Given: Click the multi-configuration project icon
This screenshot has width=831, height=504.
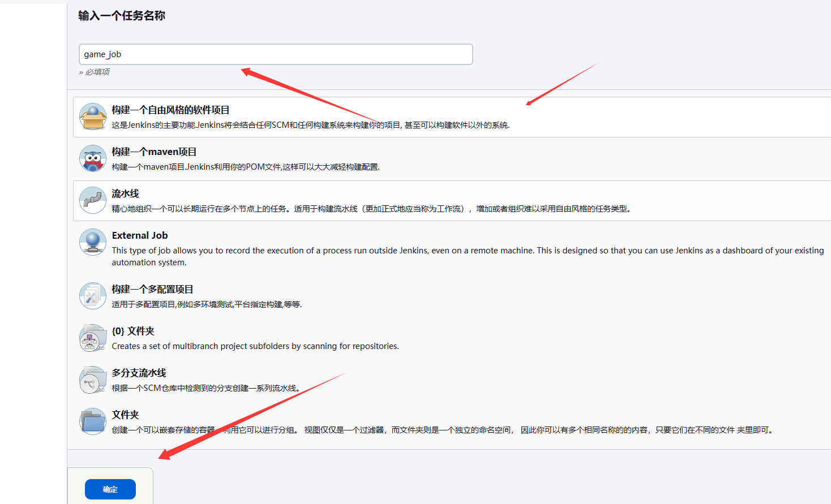Looking at the screenshot, I should pyautogui.click(x=93, y=296).
